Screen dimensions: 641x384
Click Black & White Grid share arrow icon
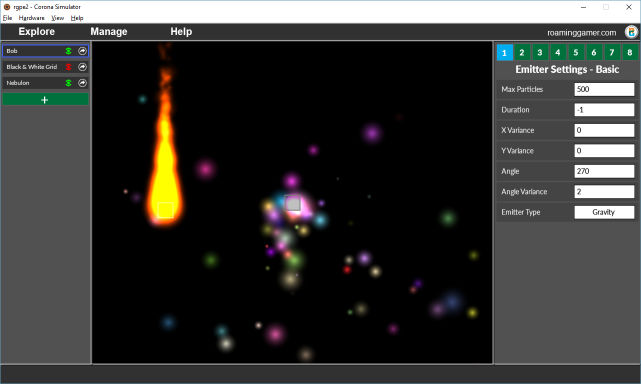click(x=82, y=67)
